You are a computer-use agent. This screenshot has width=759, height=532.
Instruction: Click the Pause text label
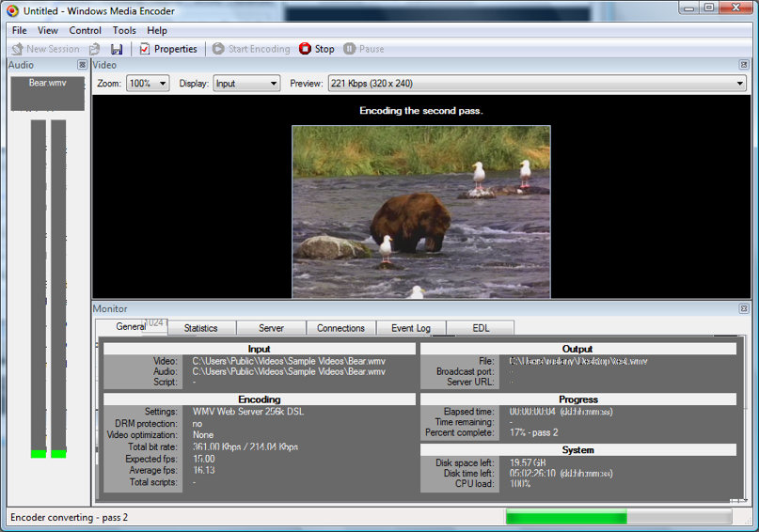tap(372, 49)
